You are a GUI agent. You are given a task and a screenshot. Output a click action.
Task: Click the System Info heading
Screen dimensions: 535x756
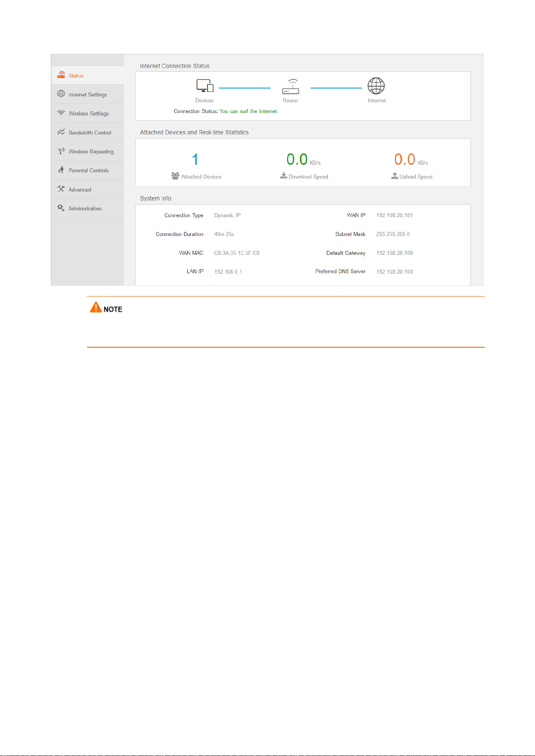pos(156,198)
